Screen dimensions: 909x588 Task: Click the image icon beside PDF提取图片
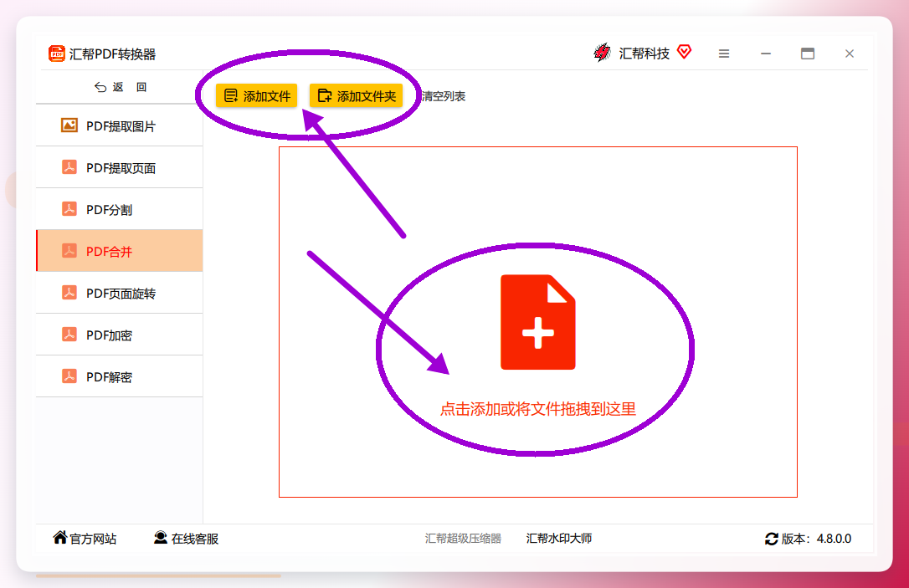click(69, 125)
